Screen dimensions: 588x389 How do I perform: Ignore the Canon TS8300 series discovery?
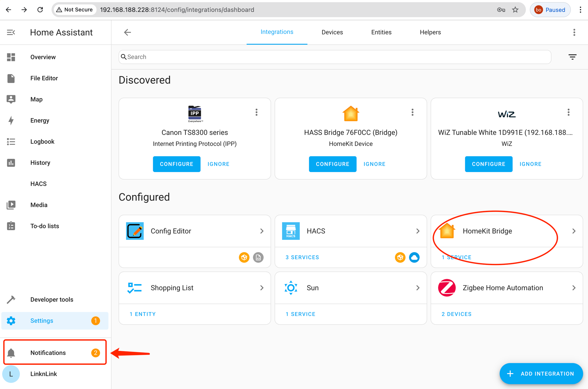tap(218, 164)
